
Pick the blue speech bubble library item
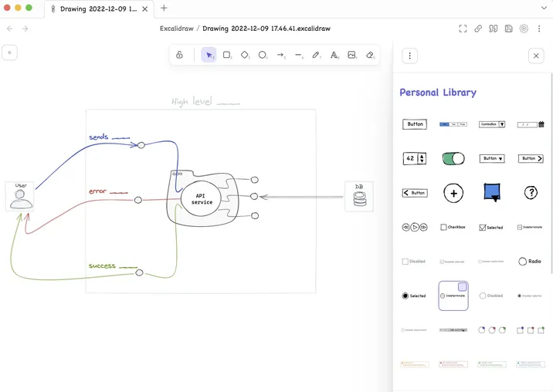[491, 192]
